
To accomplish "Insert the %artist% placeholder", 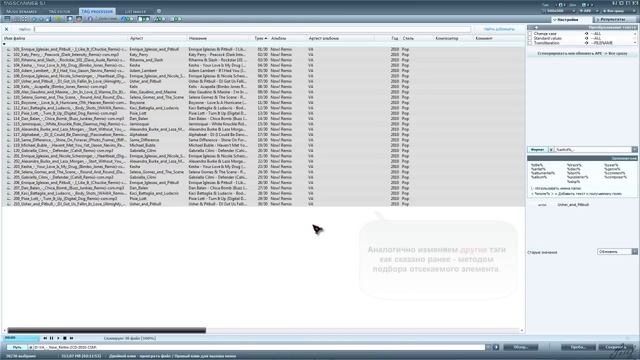I will [538, 169].
